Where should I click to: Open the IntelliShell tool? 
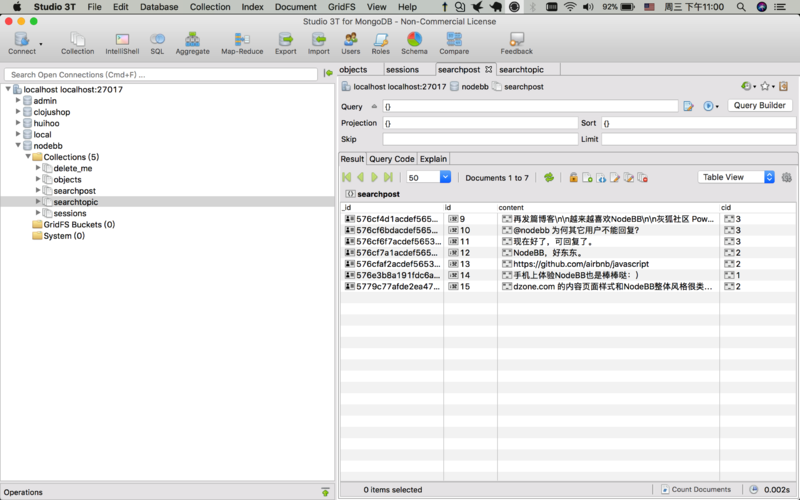(x=122, y=43)
